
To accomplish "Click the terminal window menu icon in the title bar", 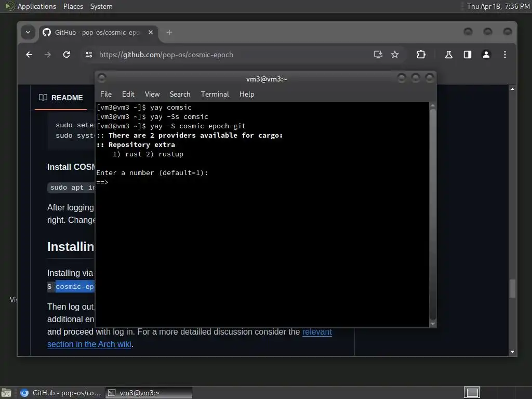I will click(x=102, y=78).
